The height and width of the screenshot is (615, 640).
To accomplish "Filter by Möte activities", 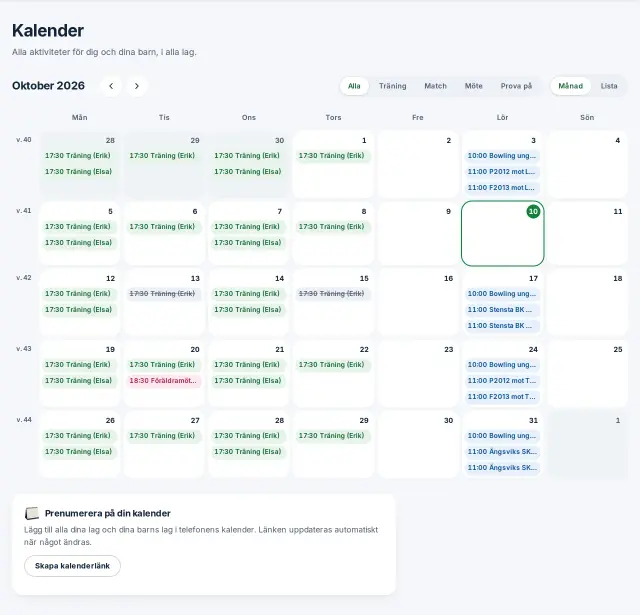I will pyautogui.click(x=473, y=86).
